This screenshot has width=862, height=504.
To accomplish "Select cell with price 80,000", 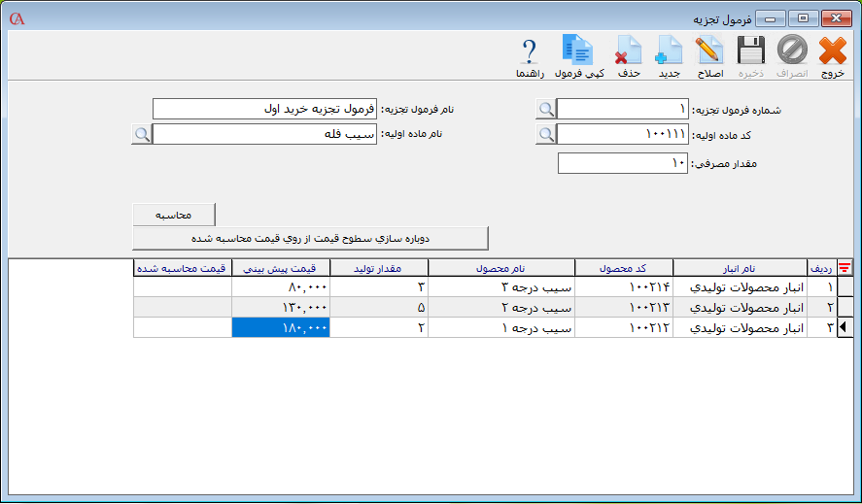I will coord(281,287).
